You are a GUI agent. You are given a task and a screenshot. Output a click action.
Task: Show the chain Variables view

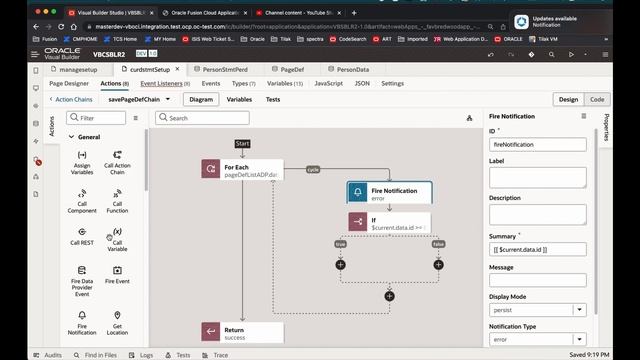tap(239, 99)
